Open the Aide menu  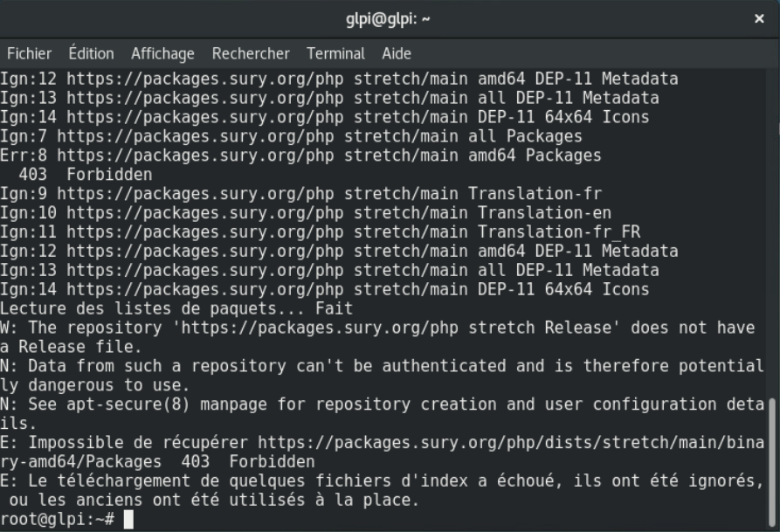(x=397, y=53)
